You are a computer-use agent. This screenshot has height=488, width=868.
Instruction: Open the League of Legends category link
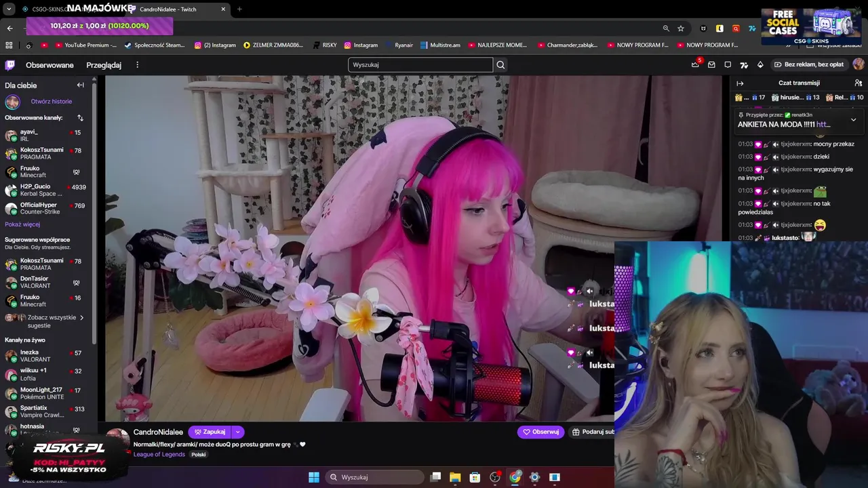click(159, 455)
